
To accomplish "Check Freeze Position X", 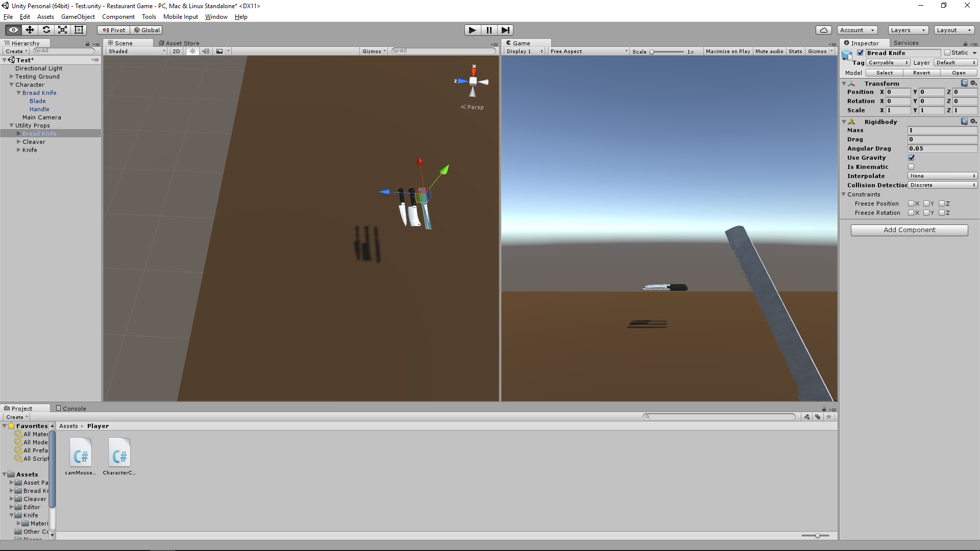I will pos(911,204).
